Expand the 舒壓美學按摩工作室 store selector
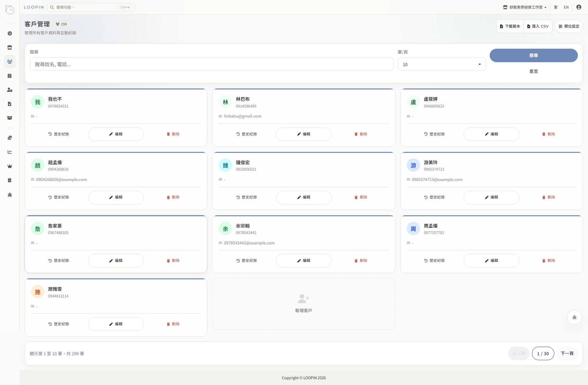The height and width of the screenshot is (385, 588). point(525,7)
